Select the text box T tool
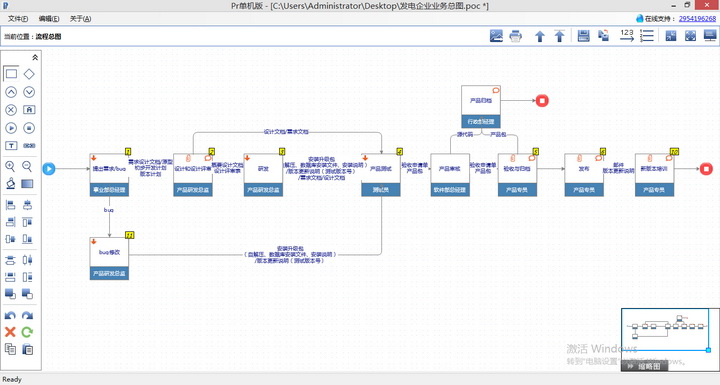Viewport: 720px width, 385px height. [x=11, y=146]
